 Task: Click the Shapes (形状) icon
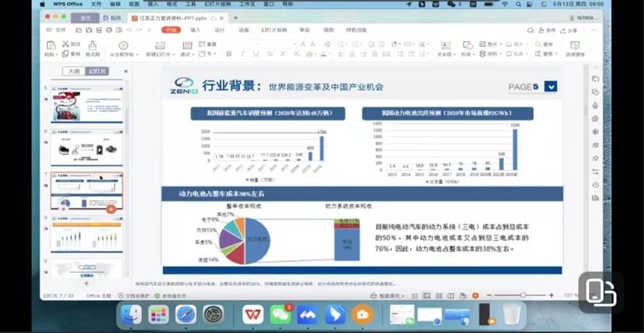point(467,45)
